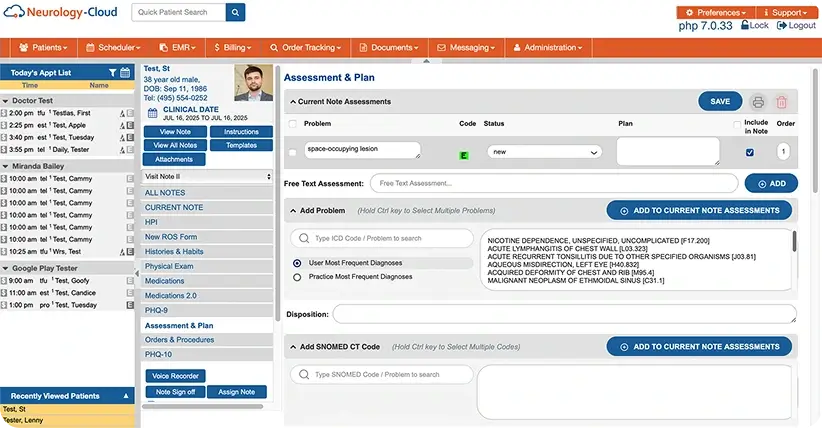Open the Billing menu
Viewport: 822px width, 428px height.
pyautogui.click(x=233, y=48)
